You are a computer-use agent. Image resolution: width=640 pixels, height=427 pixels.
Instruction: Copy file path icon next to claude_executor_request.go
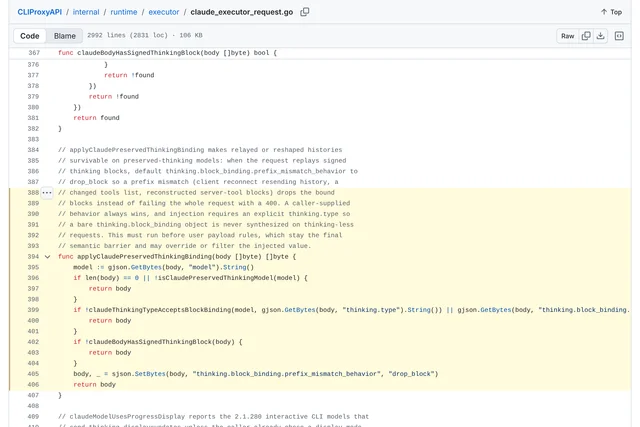[304, 12]
